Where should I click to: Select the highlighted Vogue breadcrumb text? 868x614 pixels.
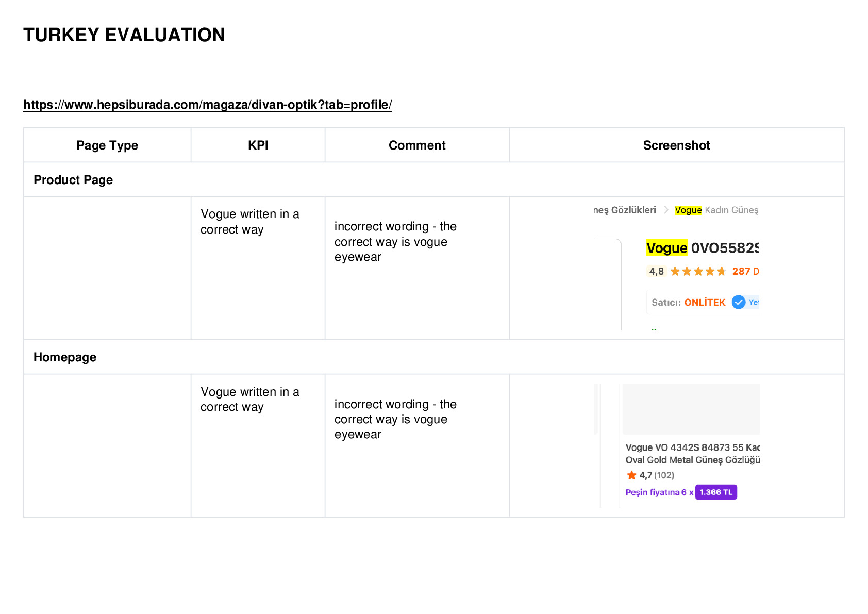click(x=688, y=210)
